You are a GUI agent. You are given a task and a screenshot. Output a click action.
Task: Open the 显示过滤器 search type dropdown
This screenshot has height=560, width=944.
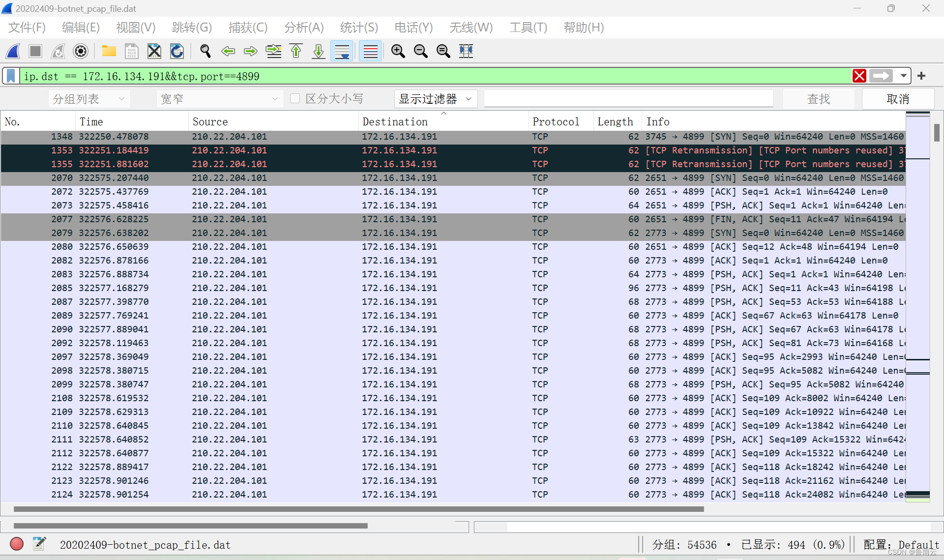(x=436, y=99)
